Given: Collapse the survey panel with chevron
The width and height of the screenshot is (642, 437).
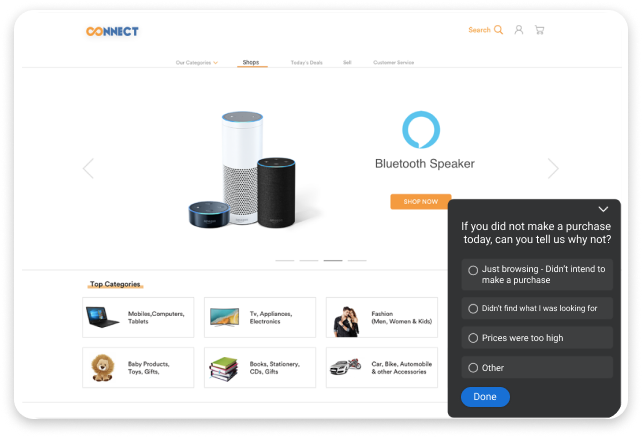Looking at the screenshot, I should coord(603,209).
